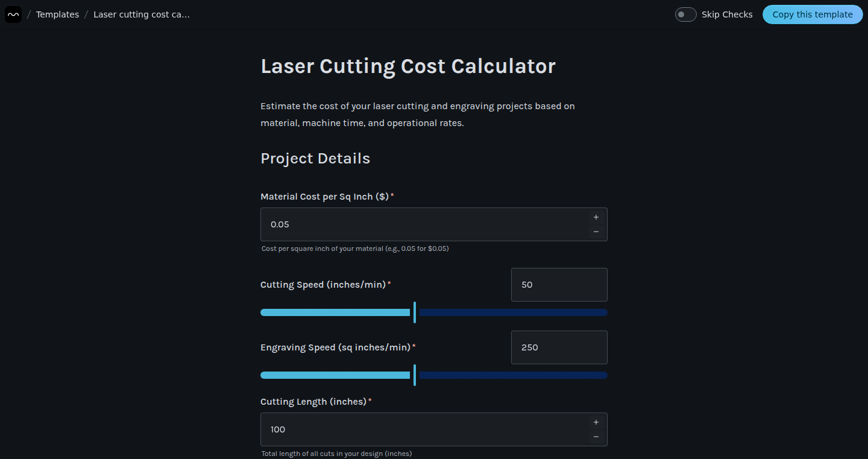Viewport: 868px width, 459px height.
Task: Click the Project Details heading
Action: point(315,159)
